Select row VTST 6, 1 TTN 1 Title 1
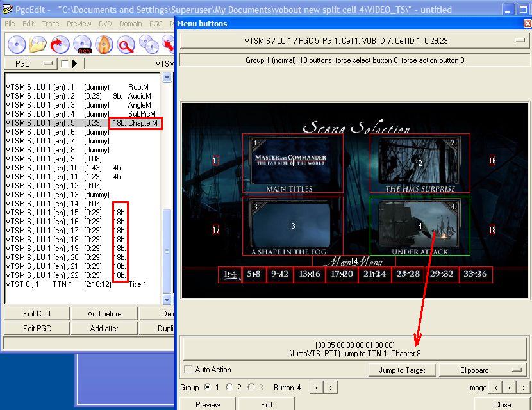This screenshot has height=410, width=532. 83,284
